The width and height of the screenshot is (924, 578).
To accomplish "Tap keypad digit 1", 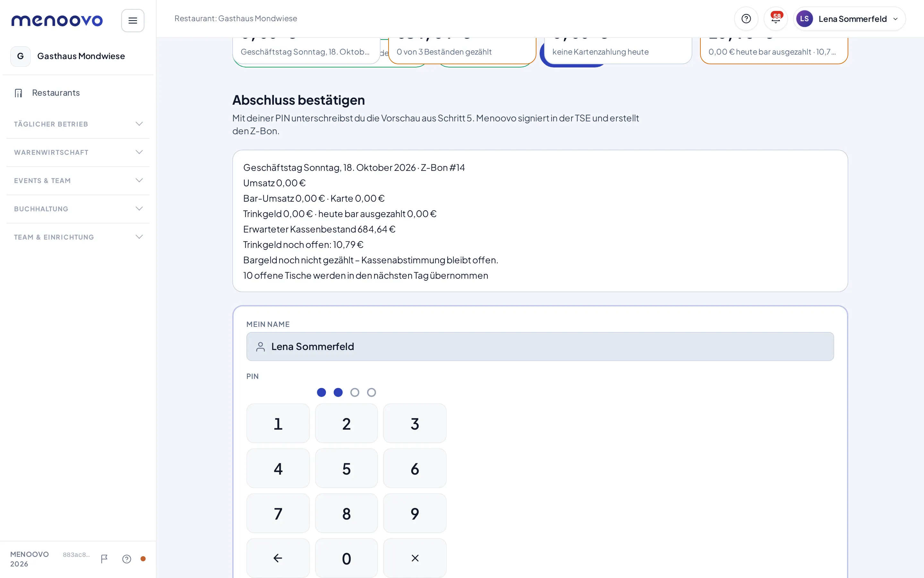I will point(278,423).
